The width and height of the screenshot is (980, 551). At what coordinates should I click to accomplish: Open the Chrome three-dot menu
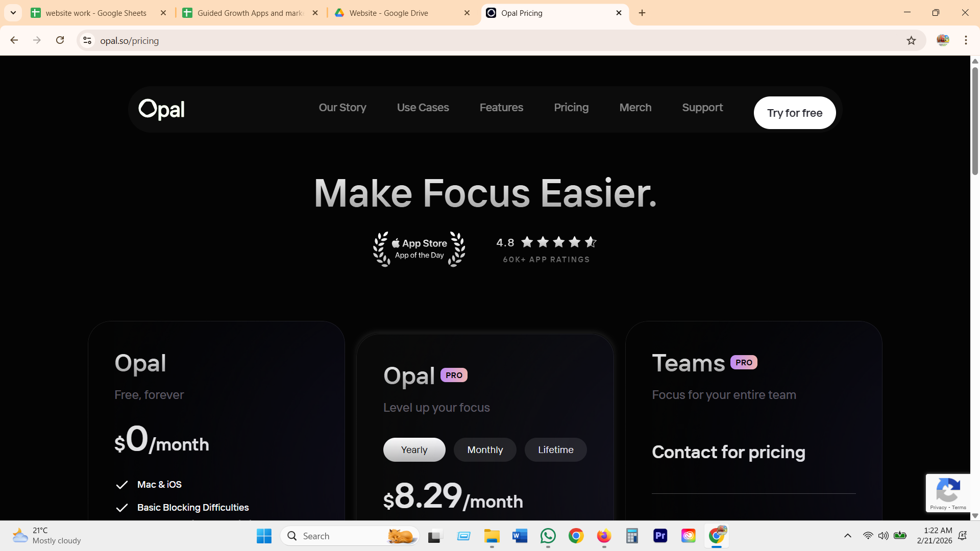966,40
